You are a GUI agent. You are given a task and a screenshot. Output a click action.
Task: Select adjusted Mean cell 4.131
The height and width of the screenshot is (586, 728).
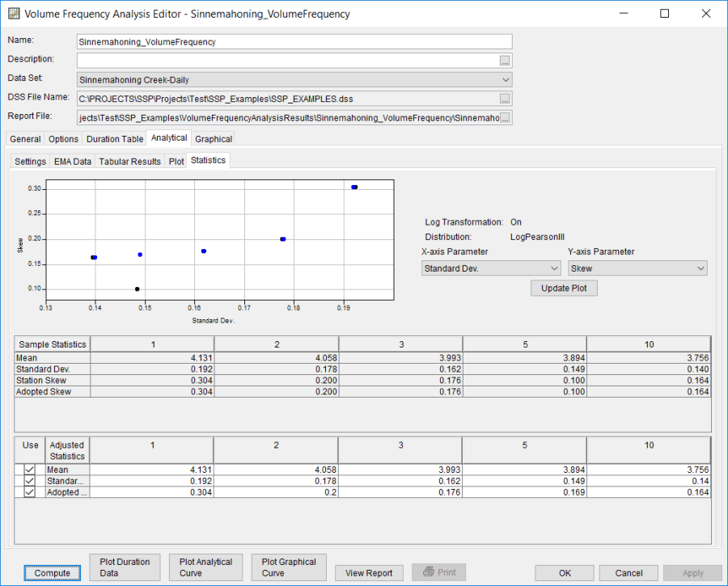pyautogui.click(x=152, y=470)
